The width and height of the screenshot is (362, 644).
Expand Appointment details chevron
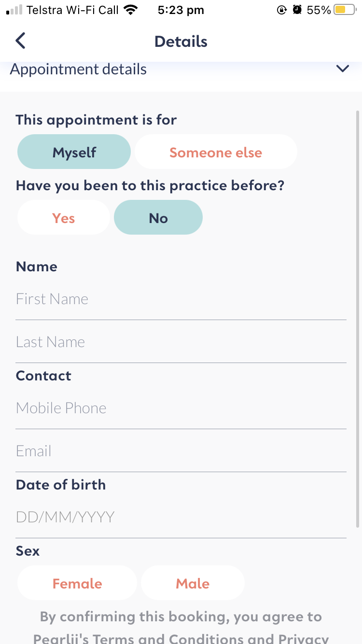(x=343, y=69)
